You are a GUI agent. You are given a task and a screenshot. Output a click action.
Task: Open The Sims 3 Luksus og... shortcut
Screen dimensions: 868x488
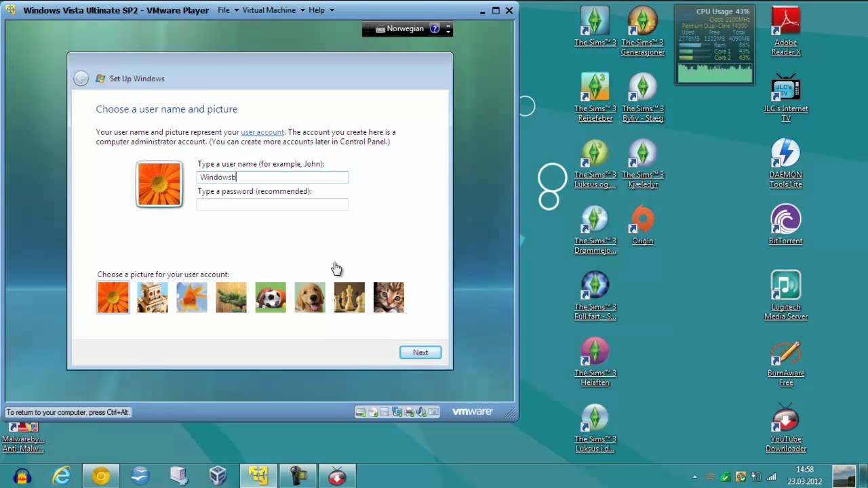pos(595,163)
